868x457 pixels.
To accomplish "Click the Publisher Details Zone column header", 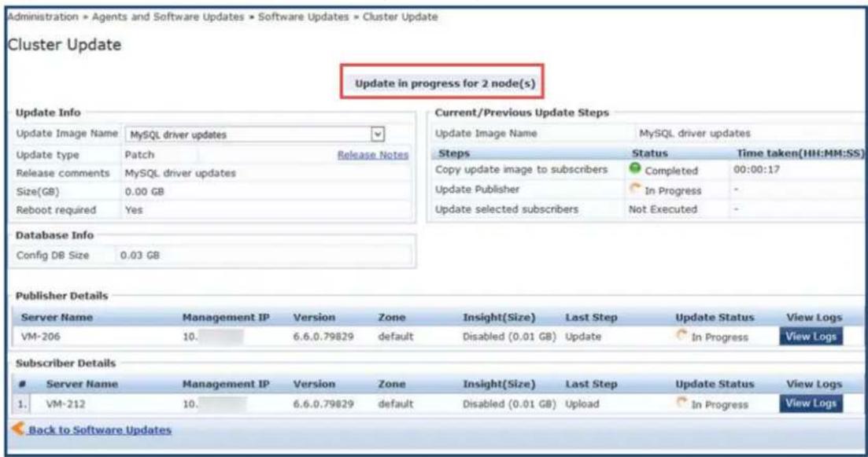I will (x=392, y=318).
